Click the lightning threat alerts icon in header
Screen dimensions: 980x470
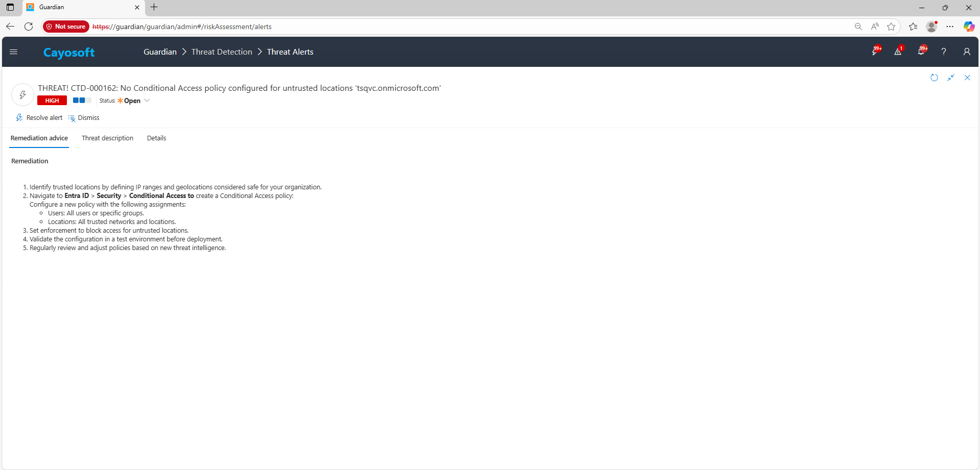[x=875, y=52]
